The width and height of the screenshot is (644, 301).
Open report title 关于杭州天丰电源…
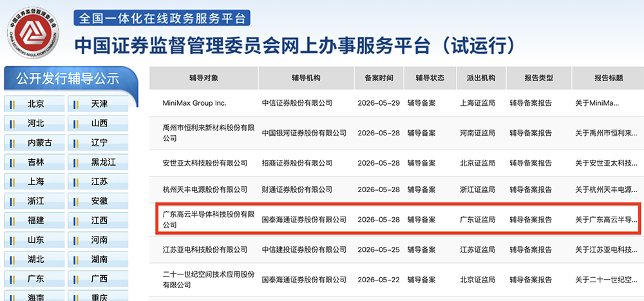(606, 189)
